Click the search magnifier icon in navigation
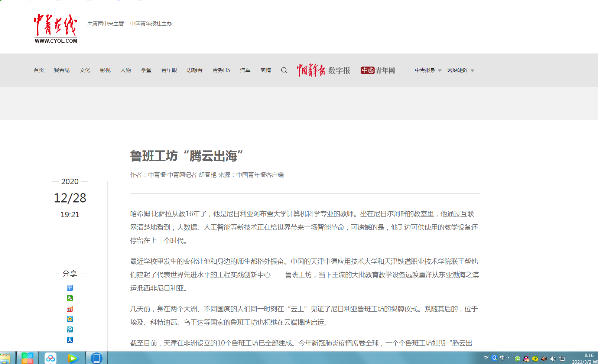This screenshot has height=364, width=598. (284, 70)
